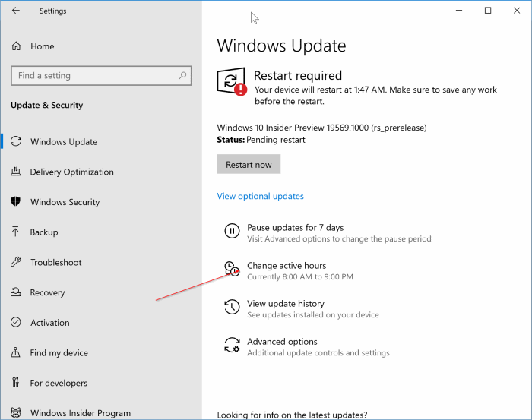Select Find my device
532x420 pixels.
coord(59,353)
